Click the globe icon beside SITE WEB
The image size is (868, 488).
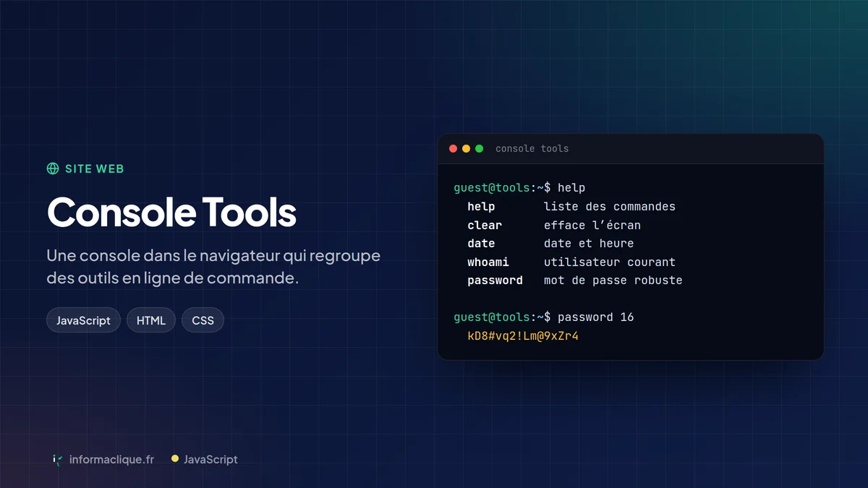pyautogui.click(x=53, y=168)
